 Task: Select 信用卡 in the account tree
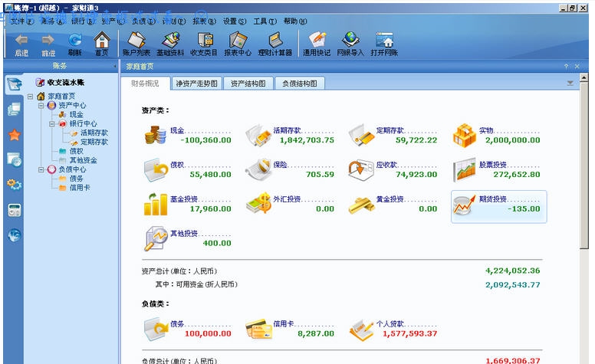point(80,188)
